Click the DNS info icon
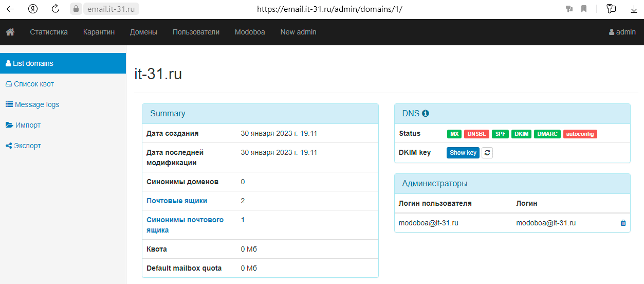Screen dimensions: 644x284 tap(426, 114)
